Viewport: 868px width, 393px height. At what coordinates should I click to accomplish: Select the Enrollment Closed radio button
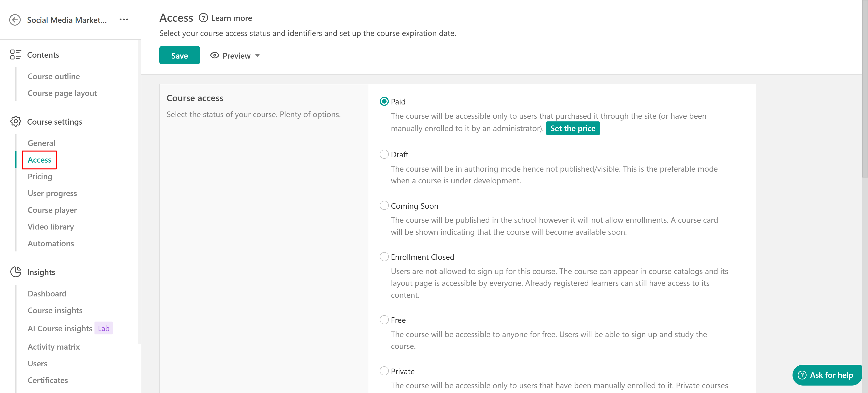point(384,257)
